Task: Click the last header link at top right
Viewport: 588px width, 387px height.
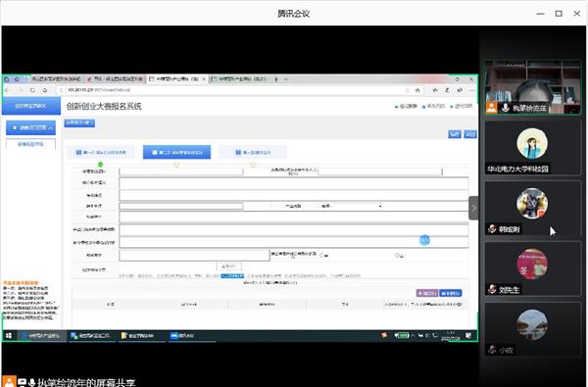Action: 462,106
